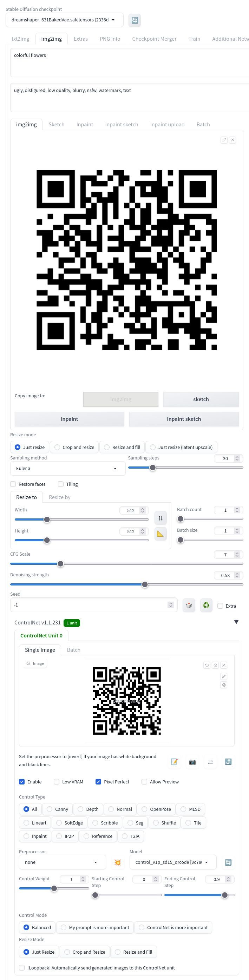Switch to the txt2img tab

tap(20, 39)
